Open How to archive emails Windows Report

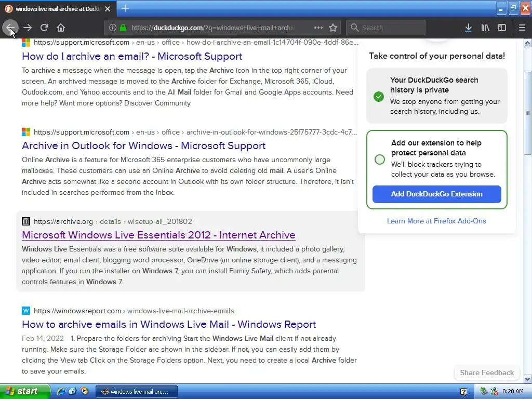169,324
